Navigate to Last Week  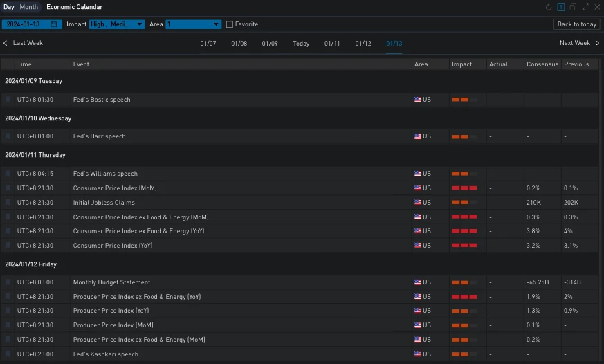(24, 43)
